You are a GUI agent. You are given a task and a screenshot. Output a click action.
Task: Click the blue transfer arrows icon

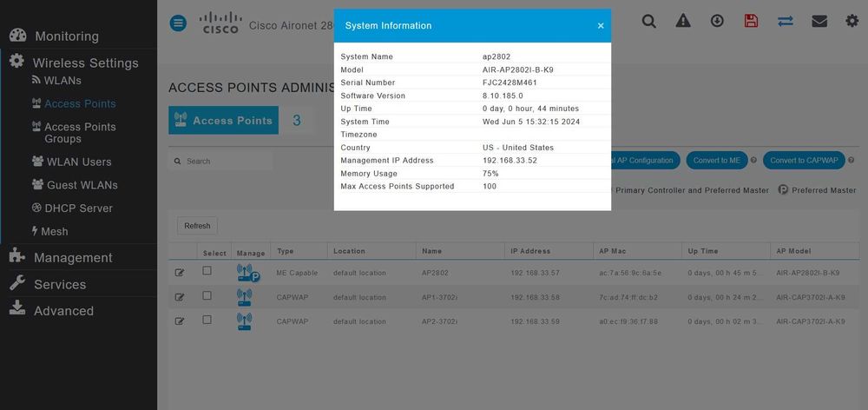click(x=785, y=21)
